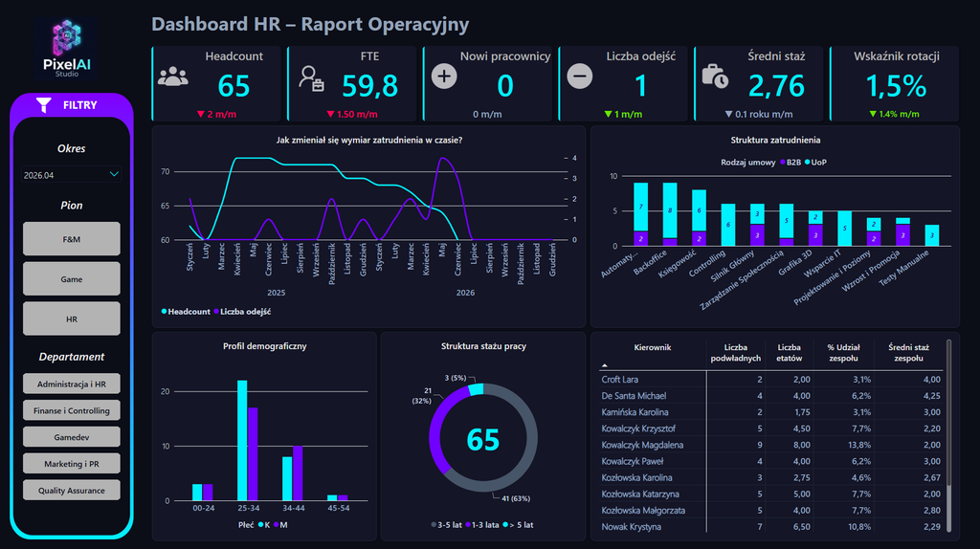Sort table by Średni staż zespołu column

[908, 353]
